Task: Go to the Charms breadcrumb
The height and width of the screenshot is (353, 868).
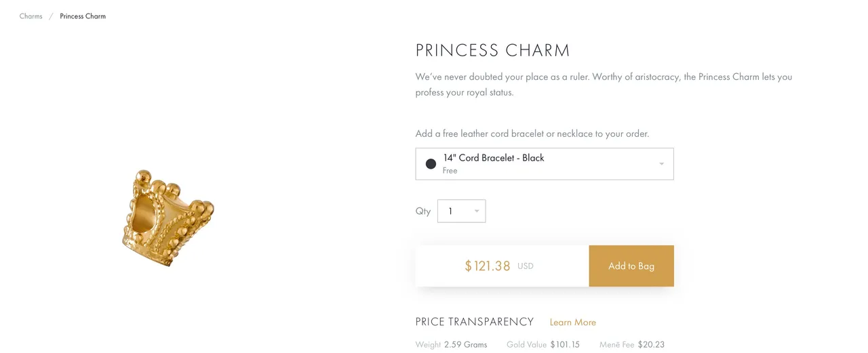Action: [31, 16]
